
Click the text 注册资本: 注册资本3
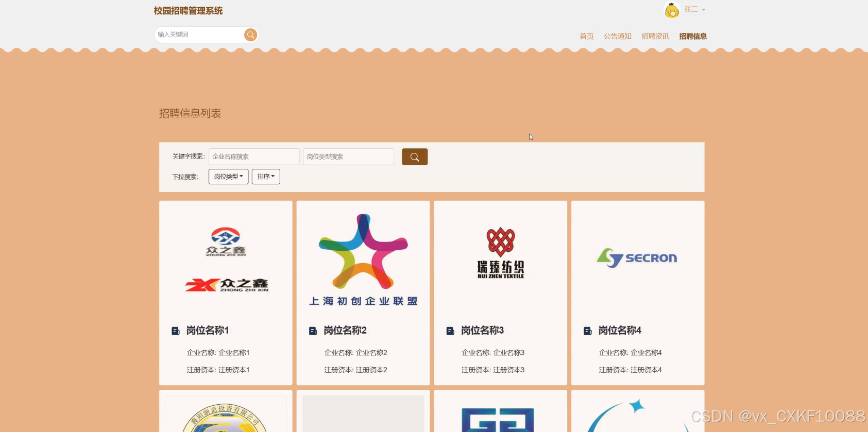[x=493, y=370]
